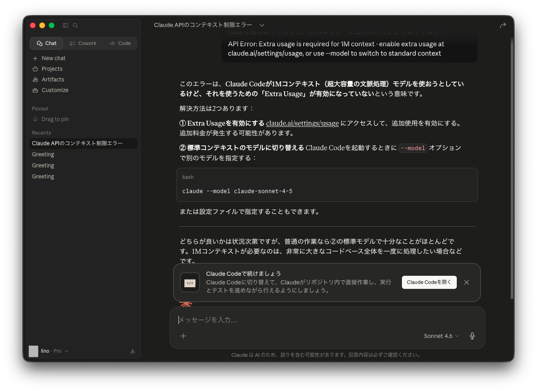Click the text または設定ファイルで指定することもできます。
This screenshot has width=537, height=392.
point(250,212)
